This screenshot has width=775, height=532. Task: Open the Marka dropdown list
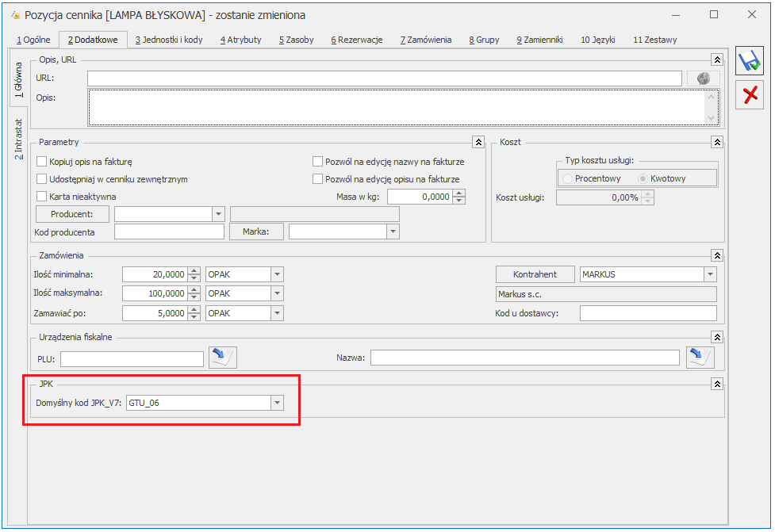tap(393, 232)
